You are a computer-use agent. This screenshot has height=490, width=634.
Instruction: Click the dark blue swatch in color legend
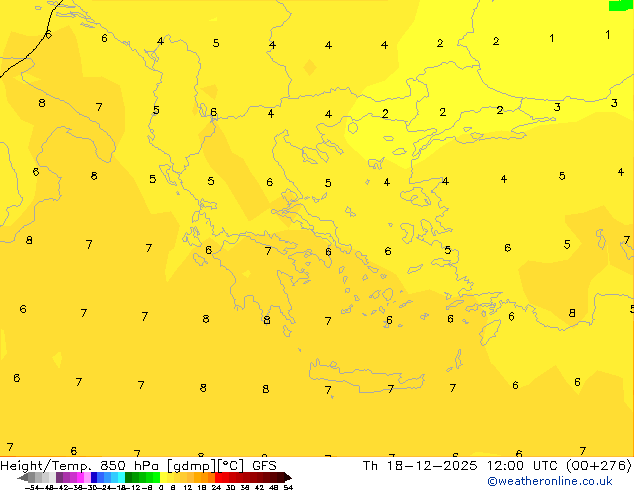tap(94, 477)
